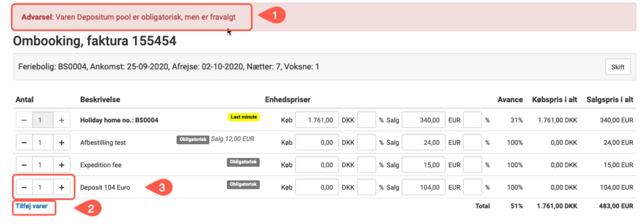Increase quantity for Afbestilling test
Image resolution: width=644 pixels, height=224 pixels.
(61, 143)
